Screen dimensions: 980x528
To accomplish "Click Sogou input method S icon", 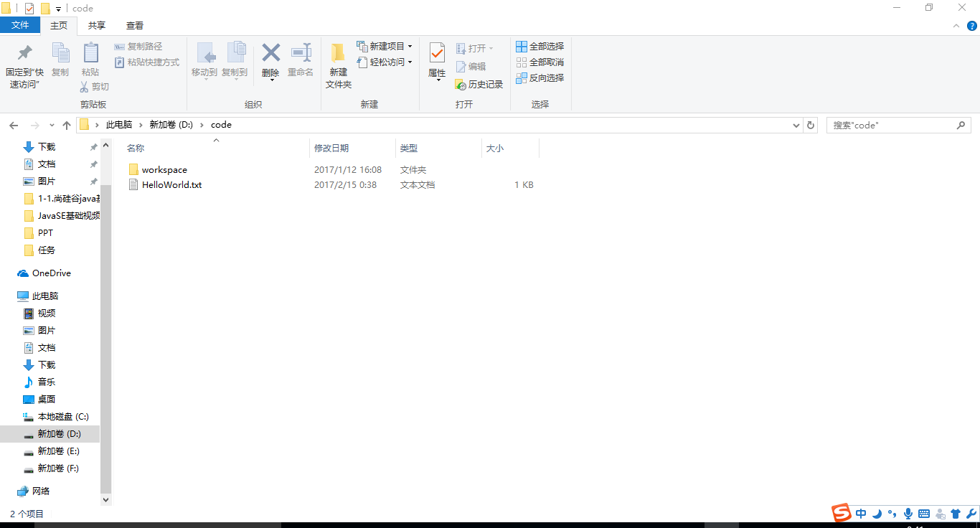I will tap(841, 513).
